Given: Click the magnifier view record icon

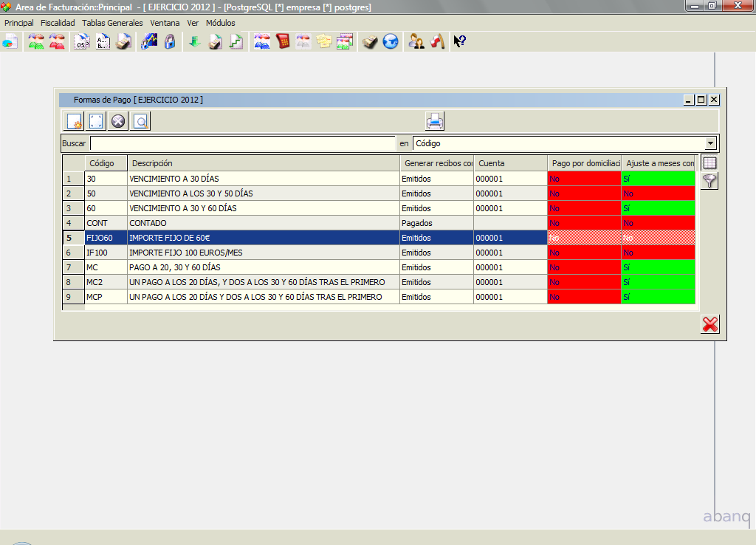Looking at the screenshot, I should pos(140,121).
